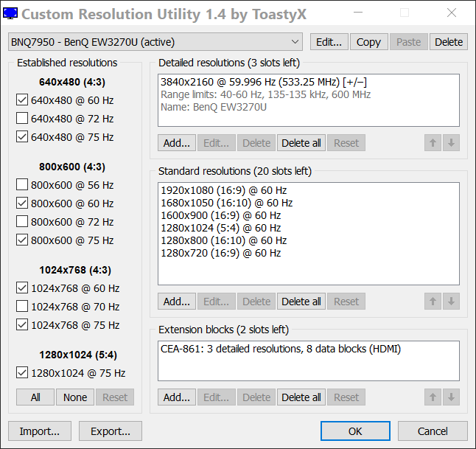Click Edit... in Standard resolutions section

coord(216,302)
